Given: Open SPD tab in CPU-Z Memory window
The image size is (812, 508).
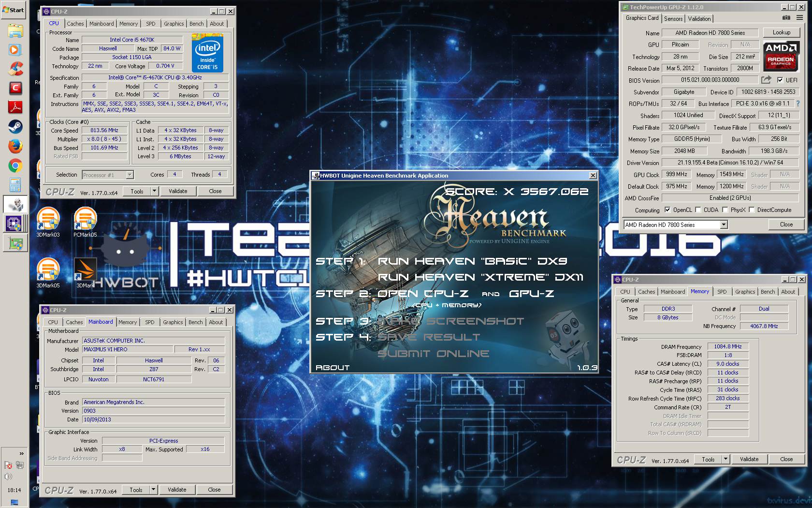Looking at the screenshot, I should coord(722,292).
